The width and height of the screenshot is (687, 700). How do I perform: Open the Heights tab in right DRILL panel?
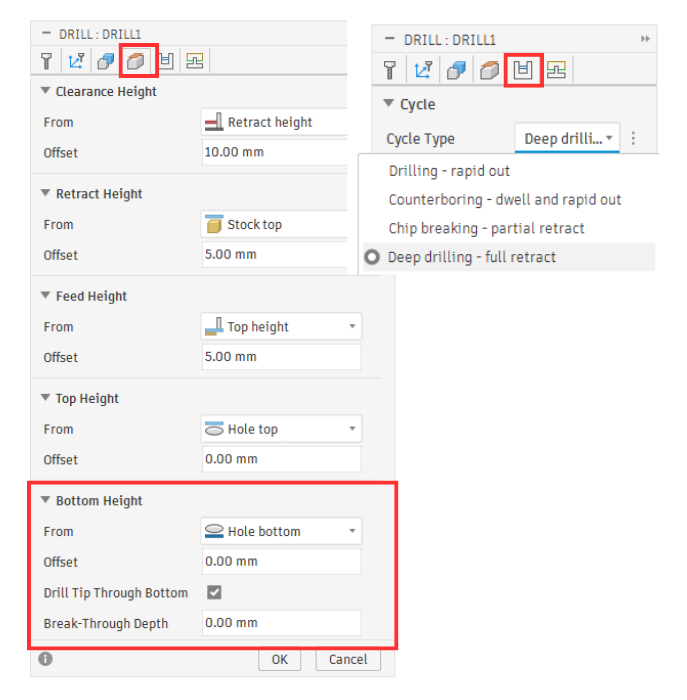(x=489, y=70)
